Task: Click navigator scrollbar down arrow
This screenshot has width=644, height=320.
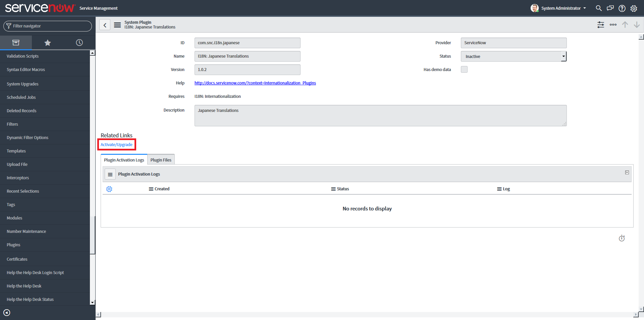Action: point(93,303)
